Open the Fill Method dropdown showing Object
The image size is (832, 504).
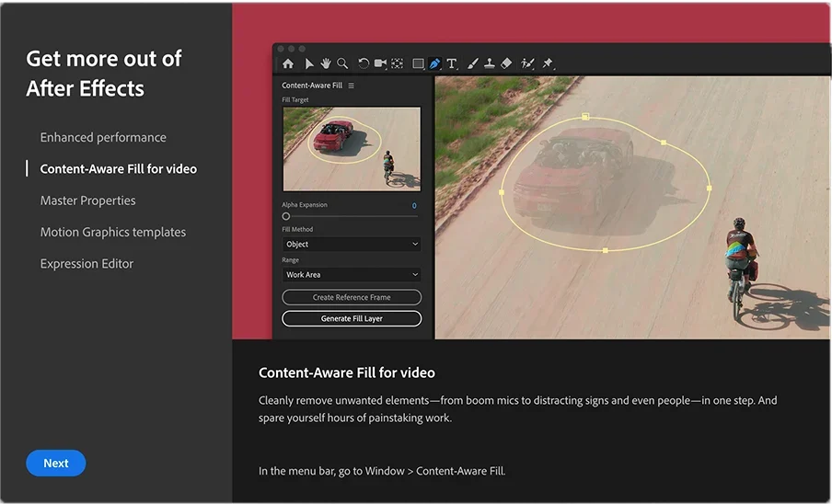352,245
